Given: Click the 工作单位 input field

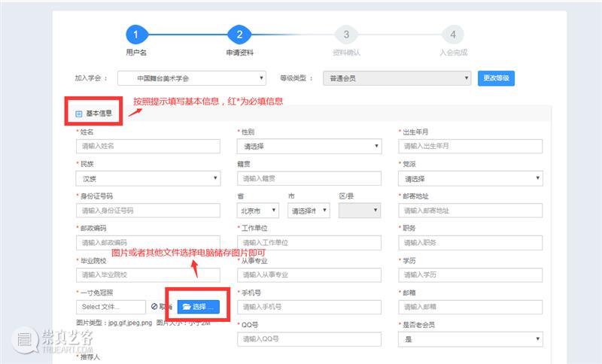Looking at the screenshot, I should pyautogui.click(x=309, y=243).
